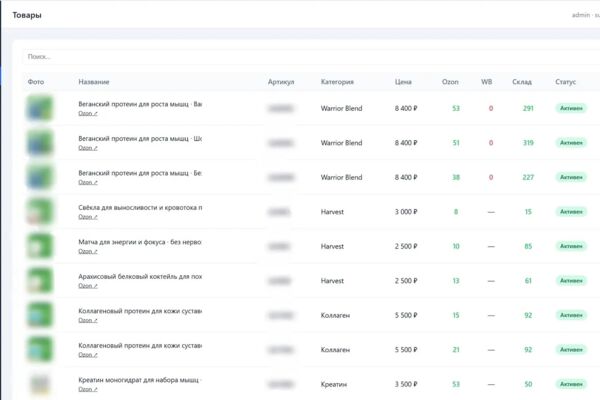Viewport: 600px width, 400px height.
Task: Click photo thumbnail of Матча product
Action: (x=39, y=246)
